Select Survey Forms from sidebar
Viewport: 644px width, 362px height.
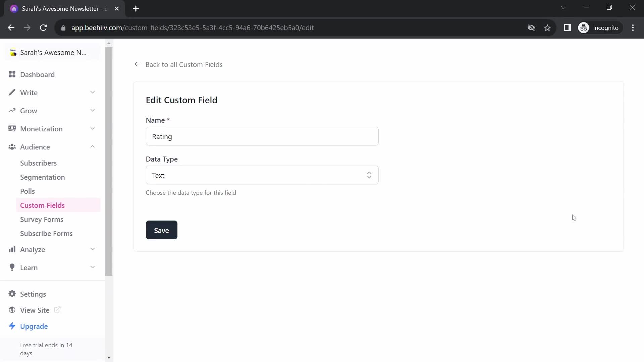tap(42, 219)
